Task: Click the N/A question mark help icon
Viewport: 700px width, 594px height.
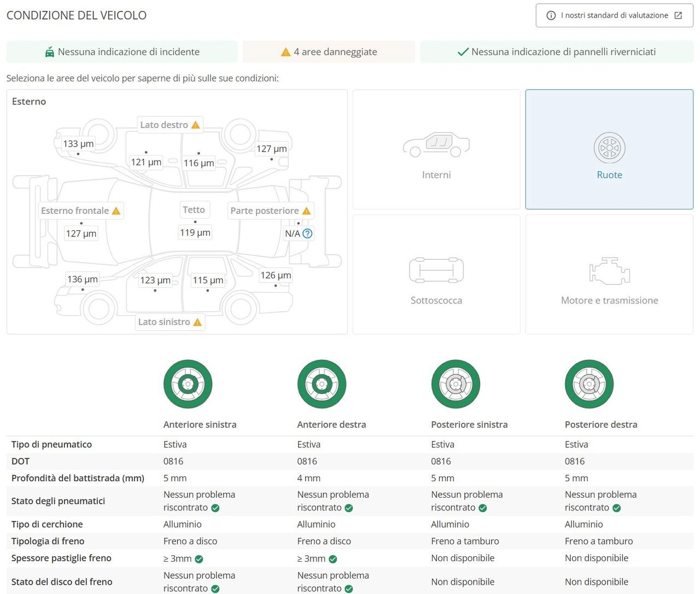Action: pyautogui.click(x=307, y=234)
